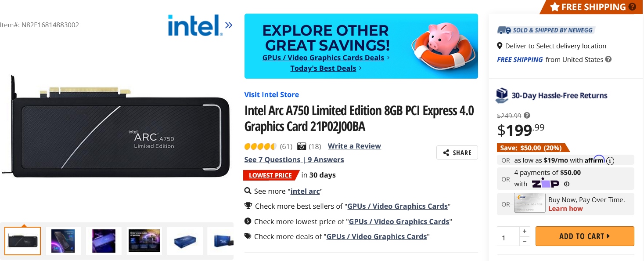Select the second product thumbnail image
The image size is (644, 261).
63,241
